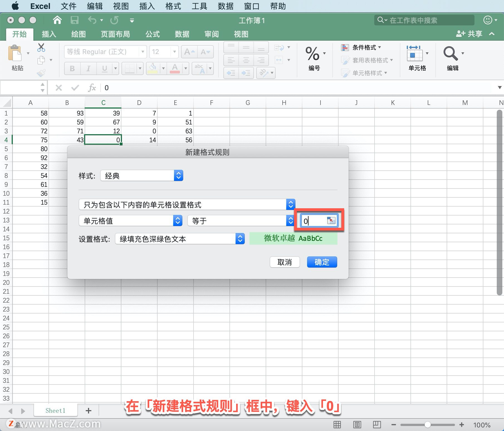Toggle left text alignment

(231, 60)
